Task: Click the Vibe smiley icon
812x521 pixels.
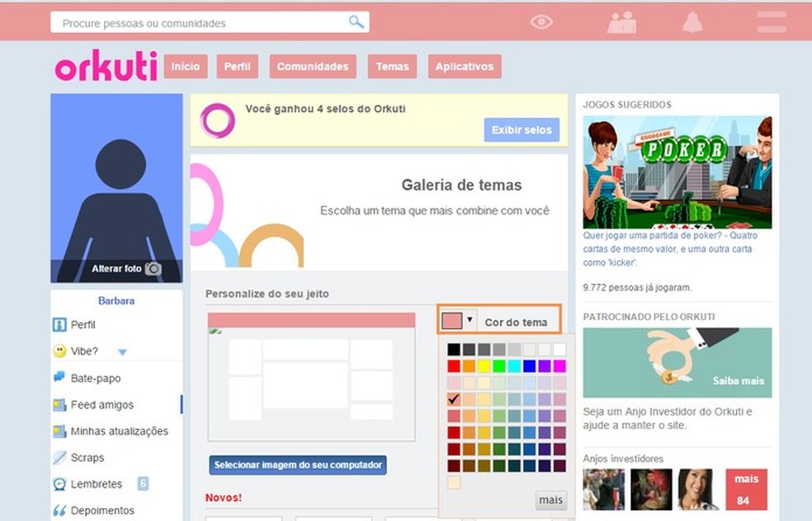Action: (x=59, y=351)
